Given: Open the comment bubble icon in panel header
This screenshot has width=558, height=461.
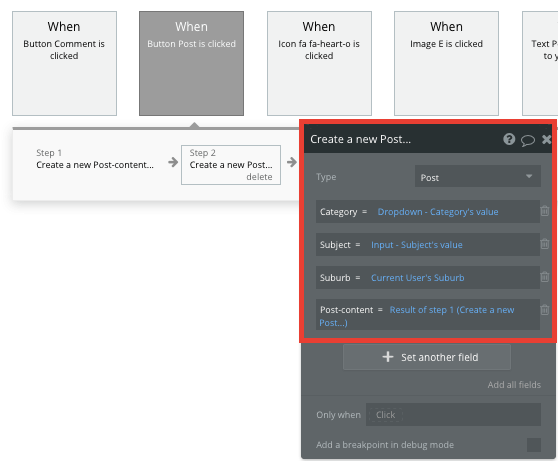Looking at the screenshot, I should [x=528, y=140].
